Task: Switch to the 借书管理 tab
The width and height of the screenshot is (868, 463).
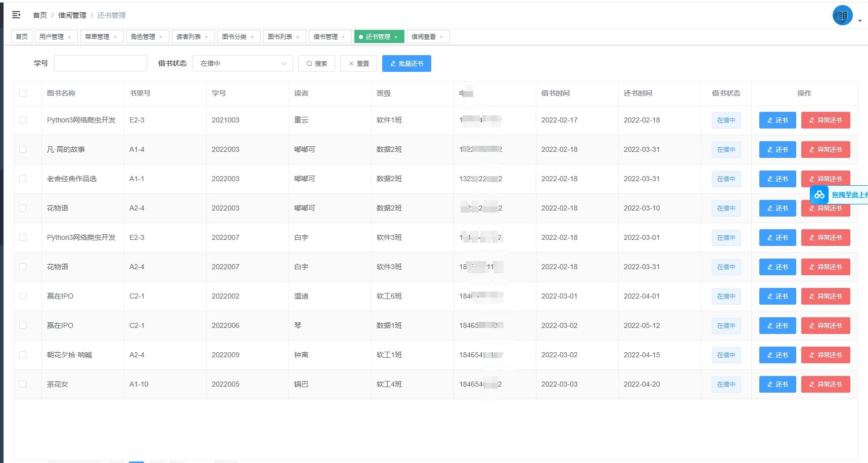Action: pyautogui.click(x=326, y=36)
